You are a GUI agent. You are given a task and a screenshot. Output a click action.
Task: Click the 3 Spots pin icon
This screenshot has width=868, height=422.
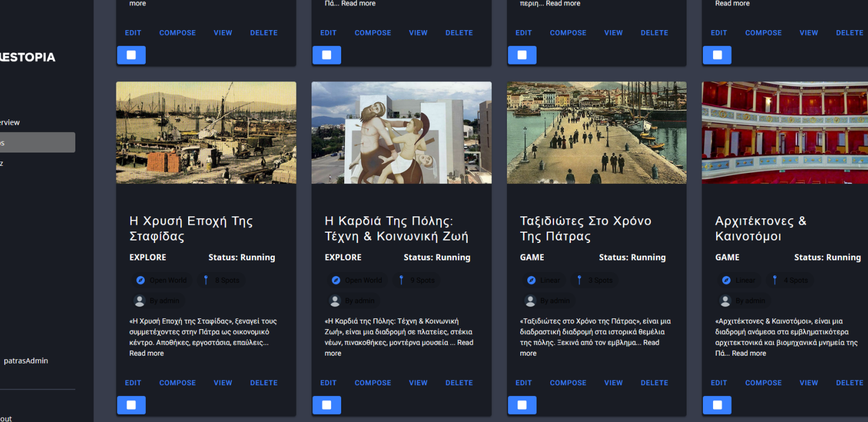[579, 280]
